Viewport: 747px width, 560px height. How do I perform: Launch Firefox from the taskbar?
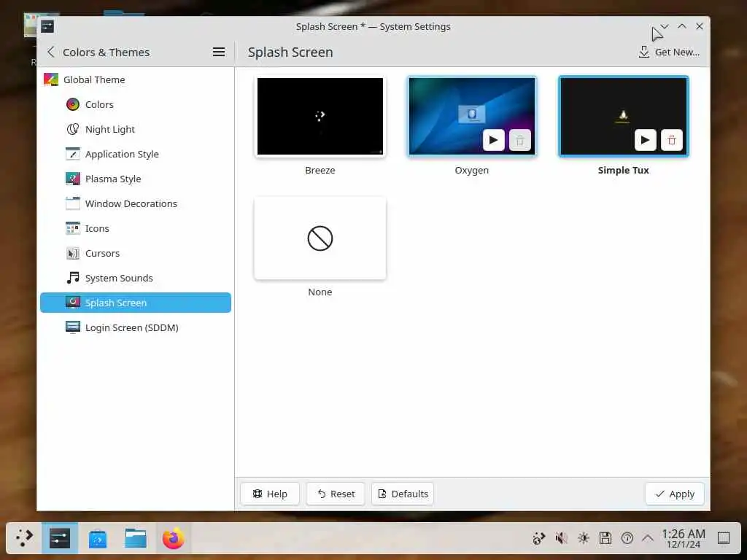click(x=174, y=538)
